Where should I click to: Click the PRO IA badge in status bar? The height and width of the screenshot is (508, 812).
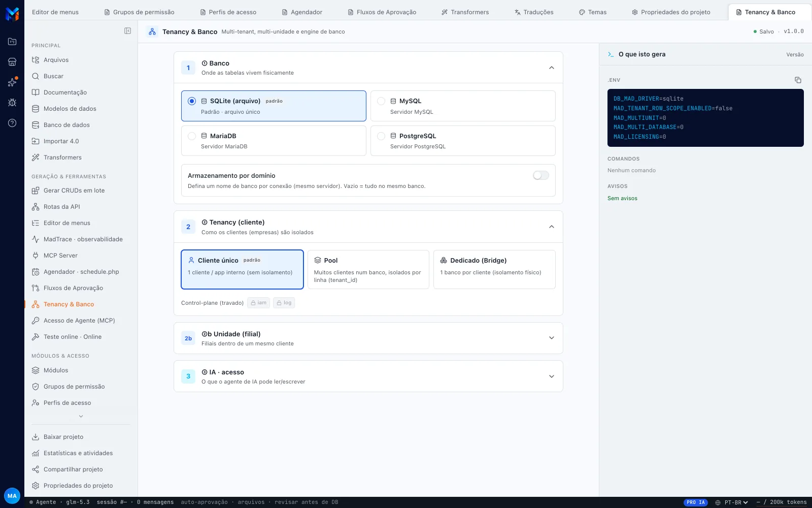(x=696, y=502)
